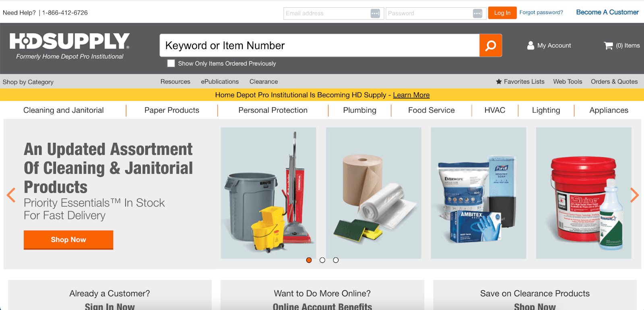Click the My Account person icon
Image resolution: width=644 pixels, height=310 pixels.
pyautogui.click(x=531, y=46)
